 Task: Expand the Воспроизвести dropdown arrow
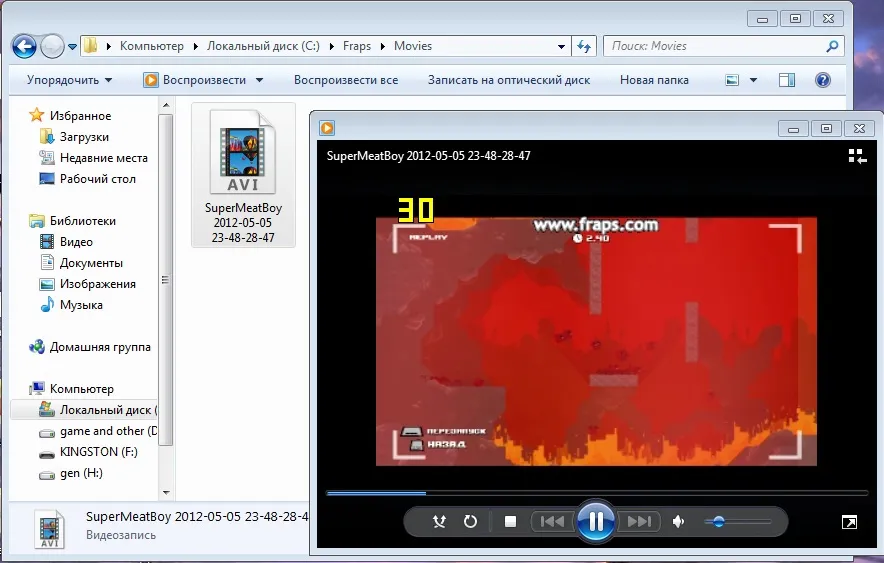260,80
